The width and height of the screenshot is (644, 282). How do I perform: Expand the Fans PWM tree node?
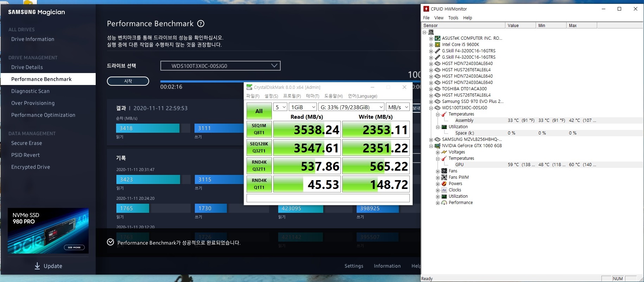[438, 178]
